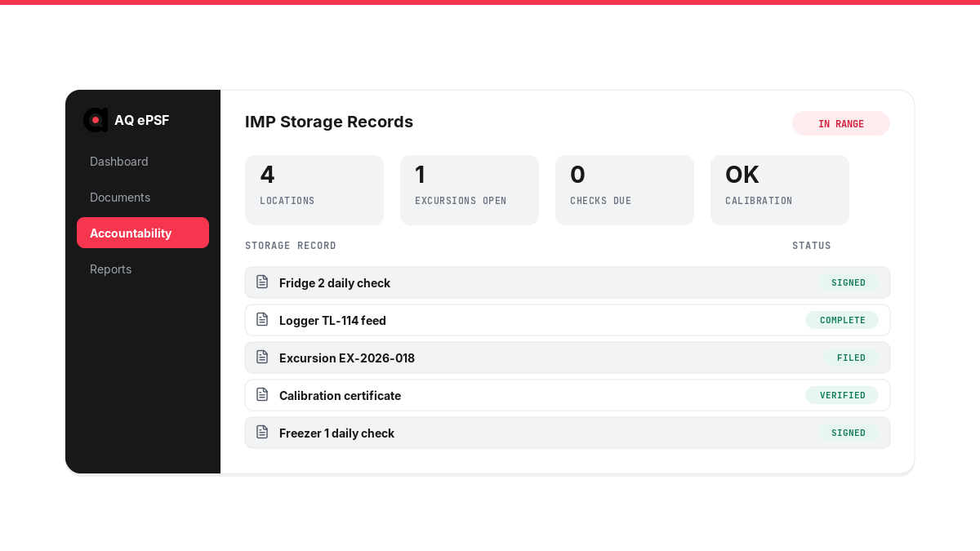Open the Locations summary card
The width and height of the screenshot is (980, 551).
pyautogui.click(x=314, y=190)
